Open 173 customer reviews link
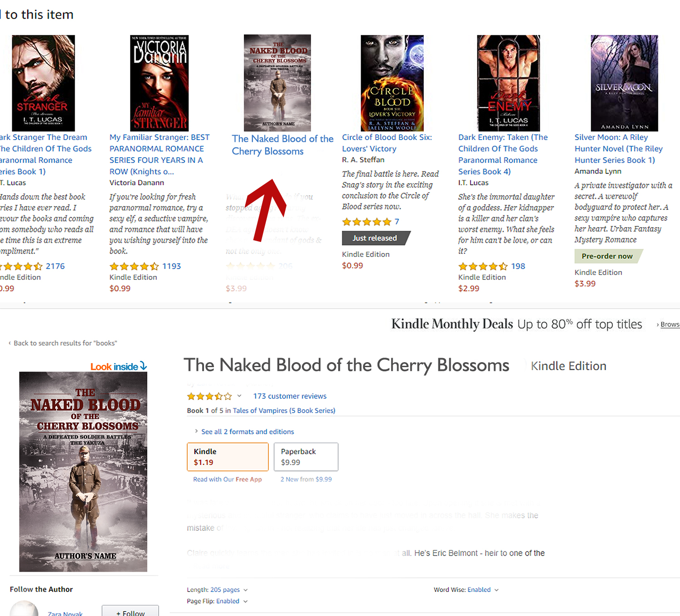This screenshot has width=680, height=616. coord(290,396)
